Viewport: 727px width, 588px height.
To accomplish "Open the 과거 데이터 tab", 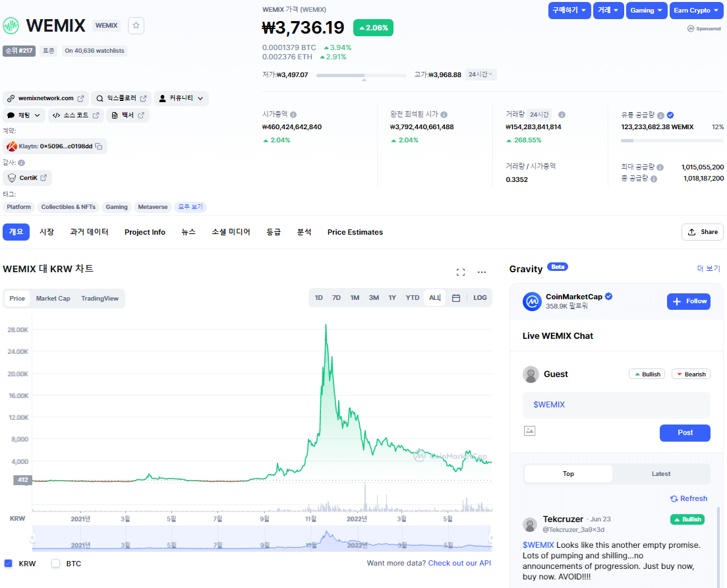I will tap(89, 232).
